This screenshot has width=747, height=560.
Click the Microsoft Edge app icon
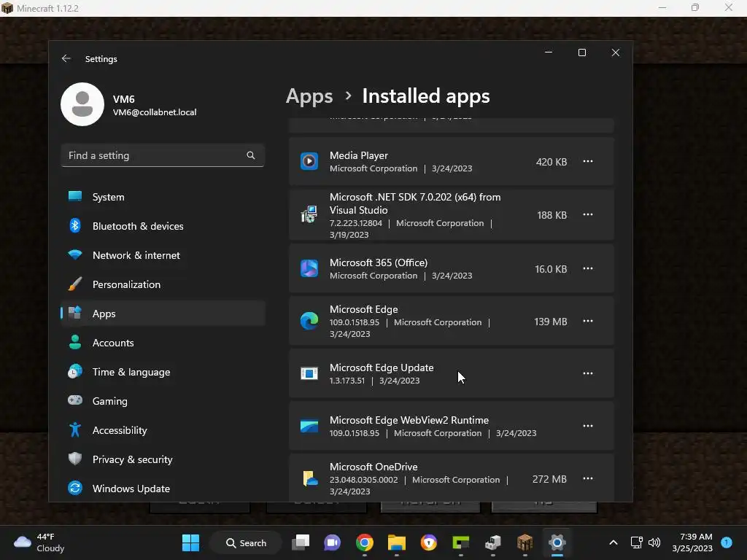pos(309,321)
